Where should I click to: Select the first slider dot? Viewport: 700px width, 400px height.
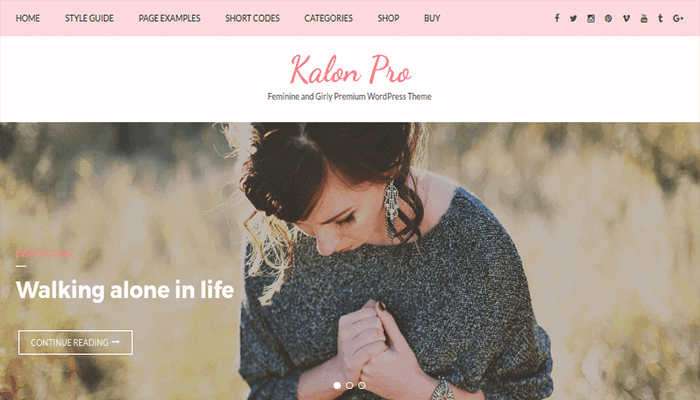pos(337,385)
